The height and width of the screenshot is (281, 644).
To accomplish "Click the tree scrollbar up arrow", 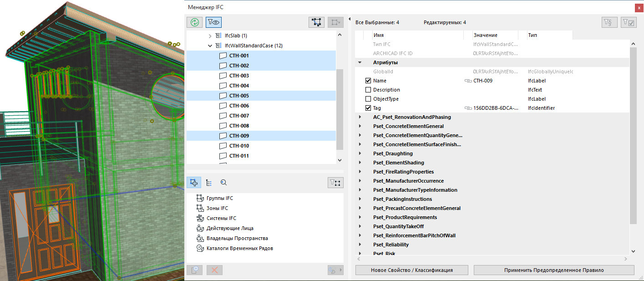I will point(340,35).
